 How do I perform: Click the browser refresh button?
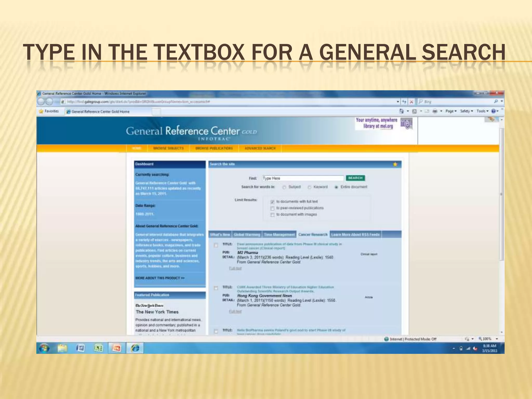(404, 102)
